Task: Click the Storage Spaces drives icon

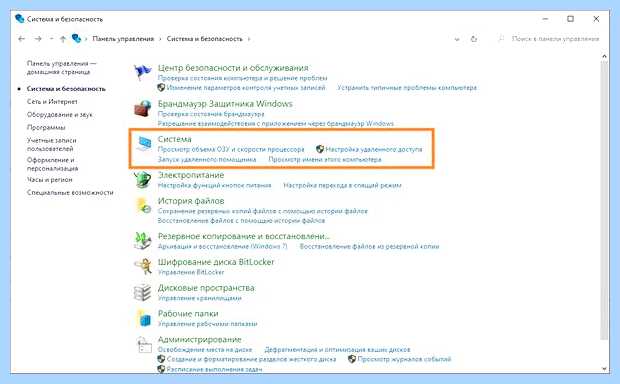Action: point(142,292)
